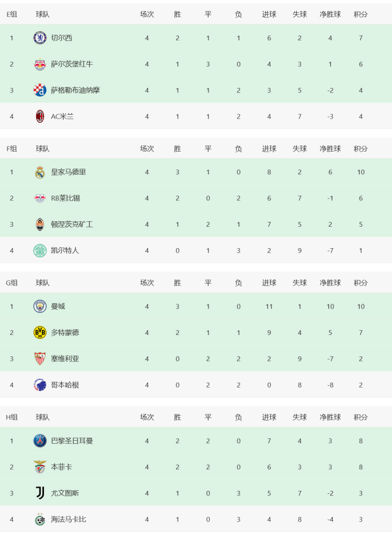Image resolution: width=392 pixels, height=533 pixels.
Task: Click the Sevilla crest
Action: [40, 359]
